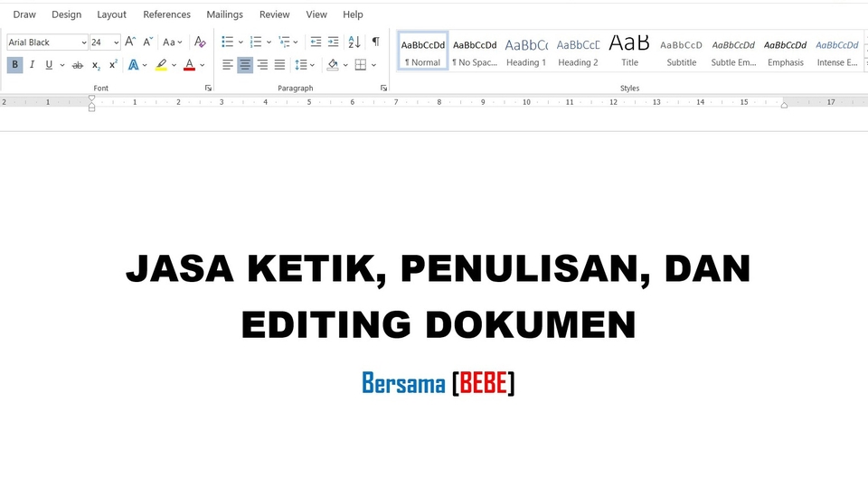Click Increase Font Size icon
Image resolution: width=868 pixels, height=487 pixels.
point(130,42)
